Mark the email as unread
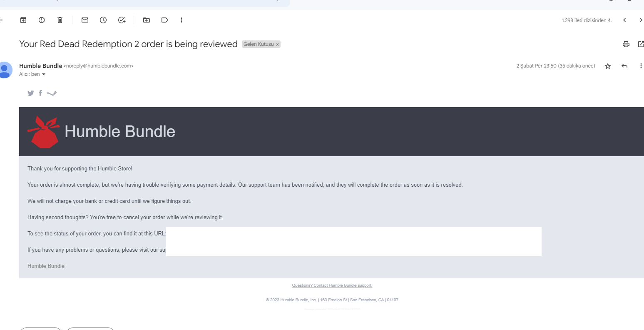This screenshot has width=644, height=330. [x=85, y=20]
